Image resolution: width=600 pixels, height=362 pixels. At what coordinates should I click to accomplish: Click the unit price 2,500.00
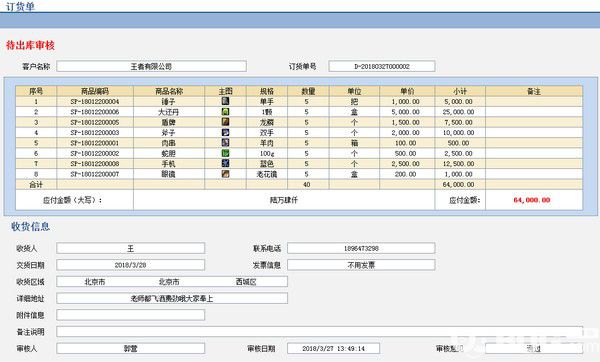[406, 163]
